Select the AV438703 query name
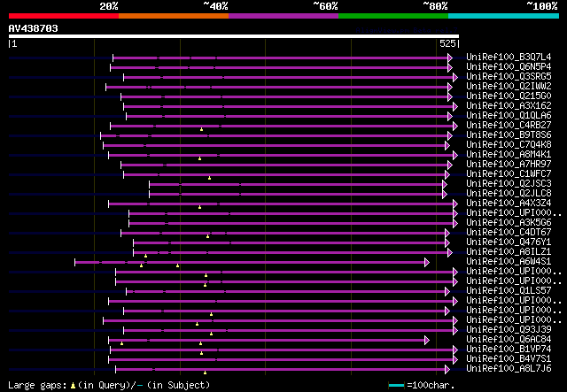 pyautogui.click(x=34, y=28)
